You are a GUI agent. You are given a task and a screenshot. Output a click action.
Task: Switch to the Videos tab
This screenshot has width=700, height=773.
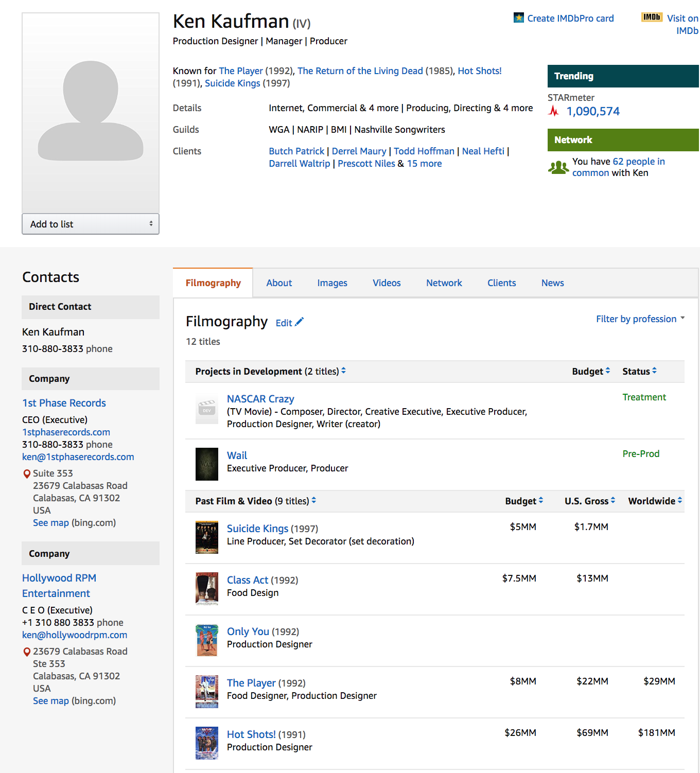pos(387,283)
